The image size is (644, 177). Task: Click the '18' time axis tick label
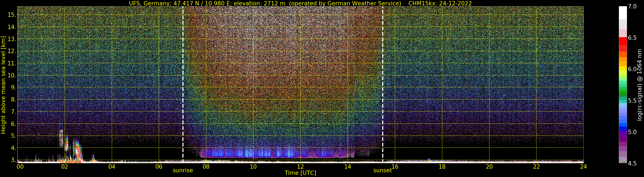pyautogui.click(x=442, y=166)
